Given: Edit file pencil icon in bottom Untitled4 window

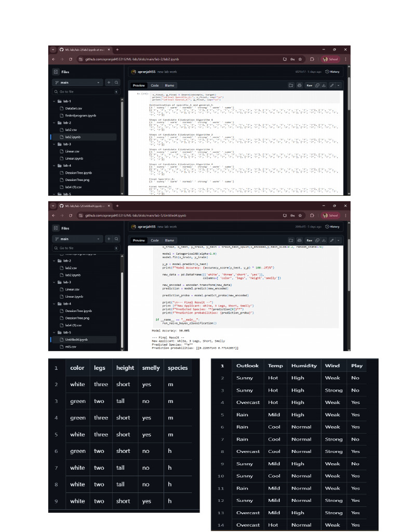Looking at the screenshot, I should click(332, 240).
